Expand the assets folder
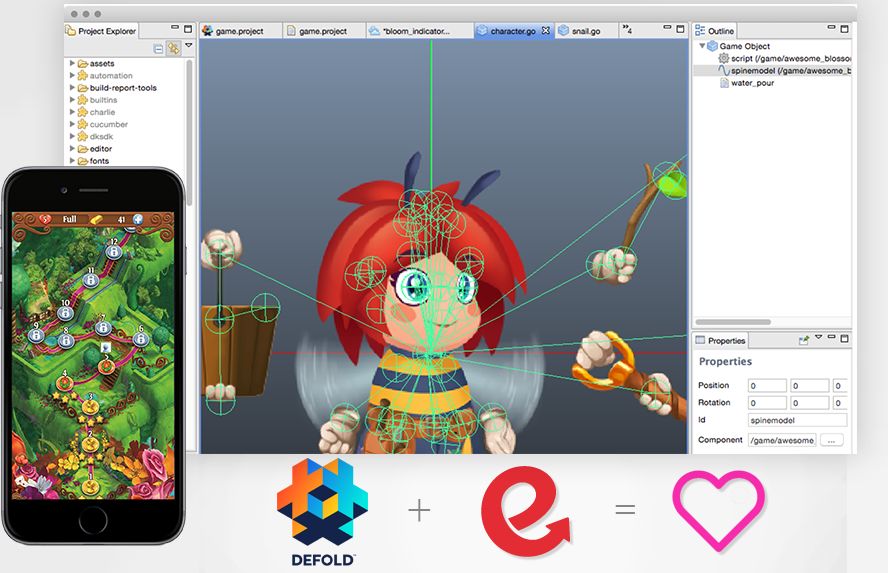888x573 pixels. point(72,63)
